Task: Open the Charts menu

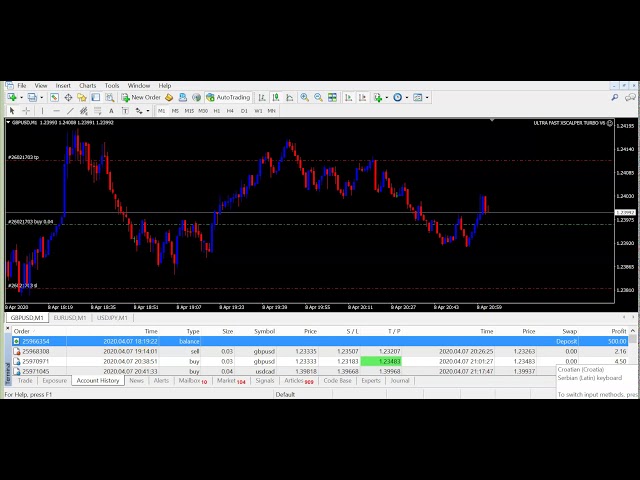Action: [88, 86]
